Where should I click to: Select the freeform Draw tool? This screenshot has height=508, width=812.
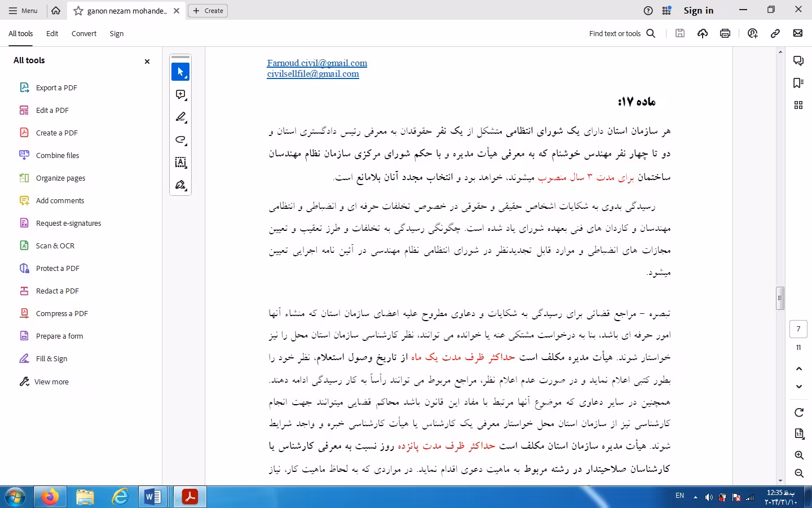(179, 140)
